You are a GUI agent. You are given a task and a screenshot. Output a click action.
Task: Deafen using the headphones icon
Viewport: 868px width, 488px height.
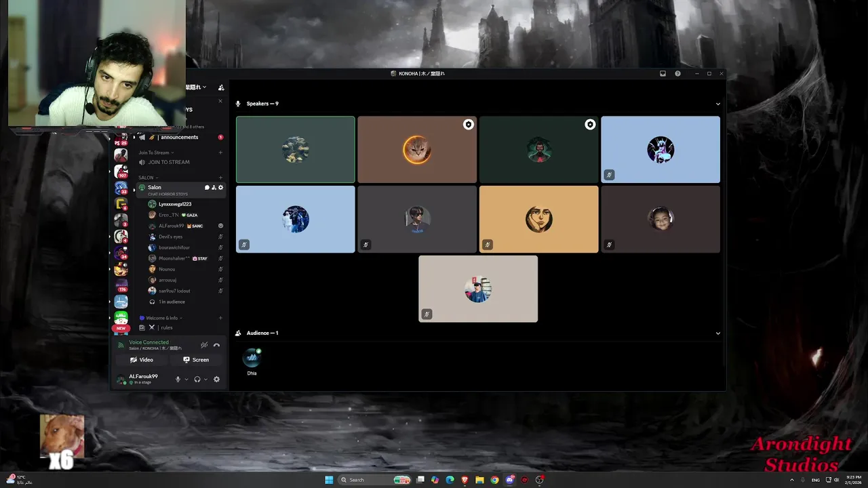(197, 379)
